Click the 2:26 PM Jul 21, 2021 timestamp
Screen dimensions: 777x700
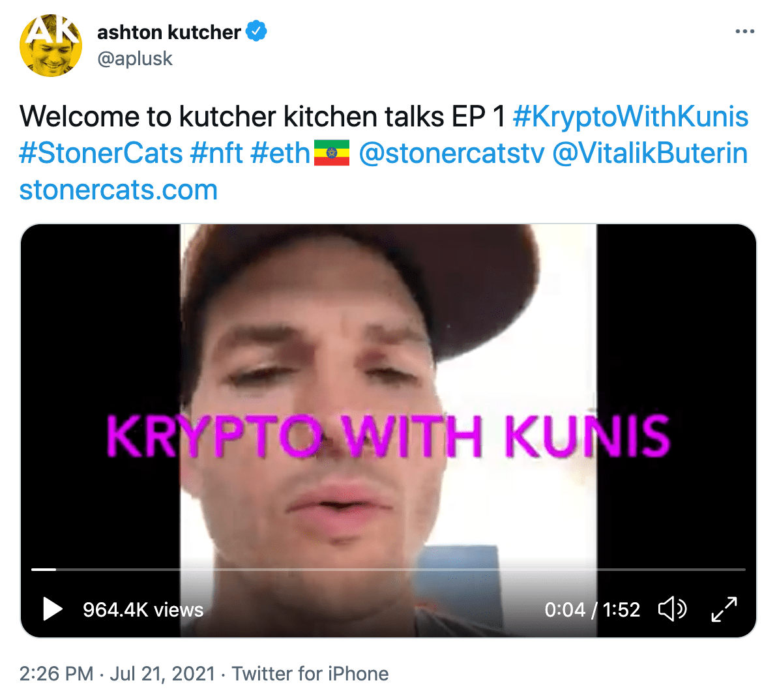point(117,674)
